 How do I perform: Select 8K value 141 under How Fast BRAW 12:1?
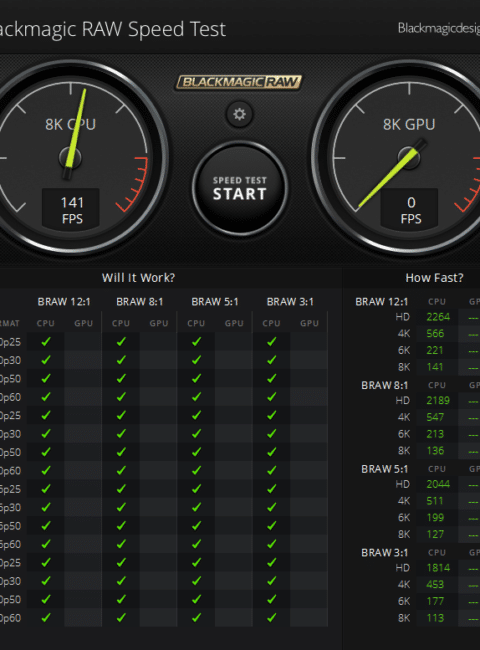(435, 367)
